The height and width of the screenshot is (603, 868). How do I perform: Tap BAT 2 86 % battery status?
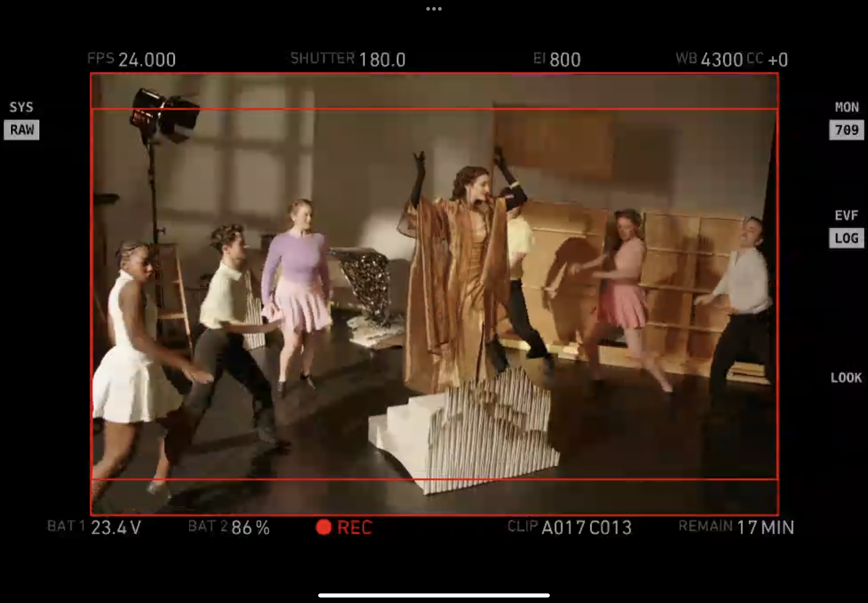coord(229,527)
